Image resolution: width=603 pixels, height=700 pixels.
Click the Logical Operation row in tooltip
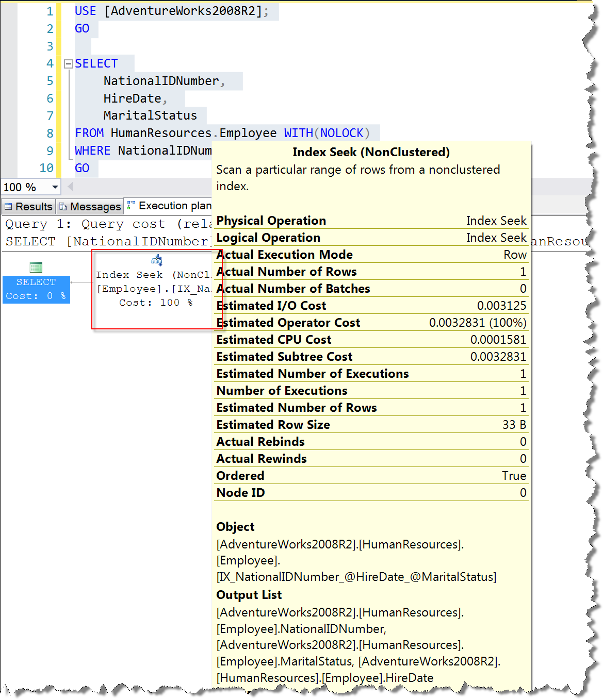pos(371,238)
